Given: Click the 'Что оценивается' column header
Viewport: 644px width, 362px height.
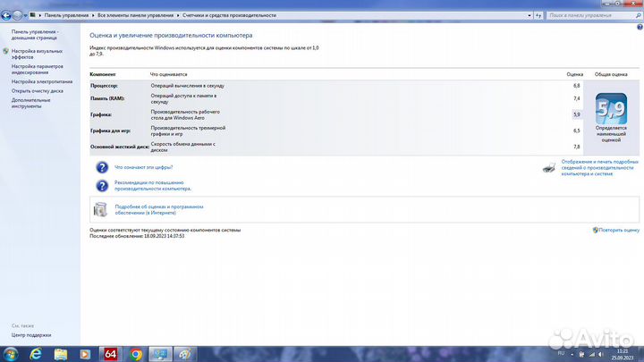Looking at the screenshot, I should pos(168,74).
